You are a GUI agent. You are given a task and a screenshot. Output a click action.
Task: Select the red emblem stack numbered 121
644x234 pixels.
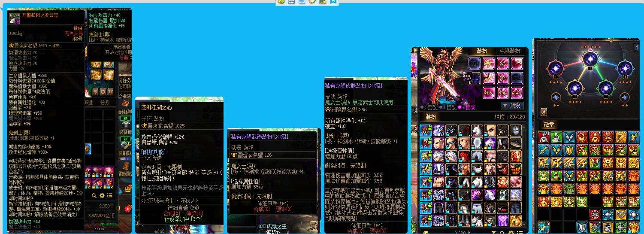click(x=544, y=137)
